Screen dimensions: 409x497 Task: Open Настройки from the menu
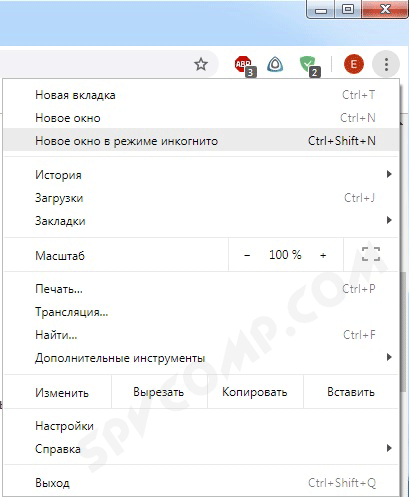(201, 426)
